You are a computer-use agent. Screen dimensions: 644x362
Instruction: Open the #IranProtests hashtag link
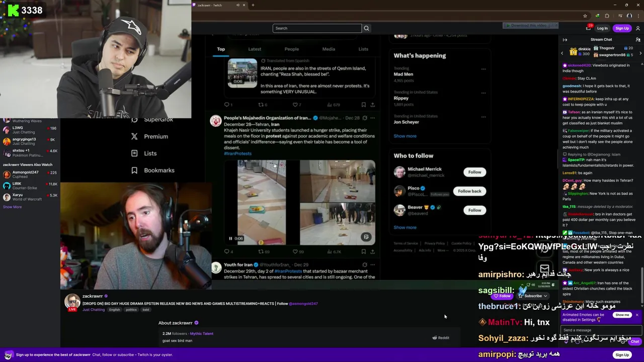(237, 154)
